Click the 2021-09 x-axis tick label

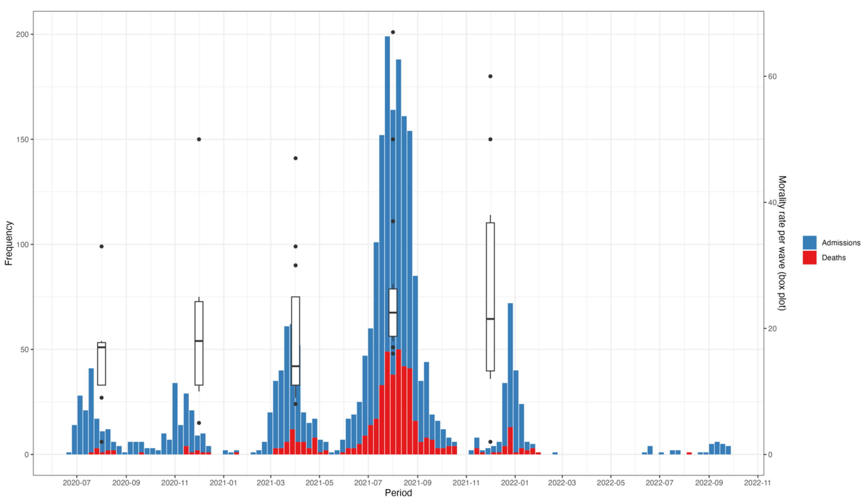418,483
